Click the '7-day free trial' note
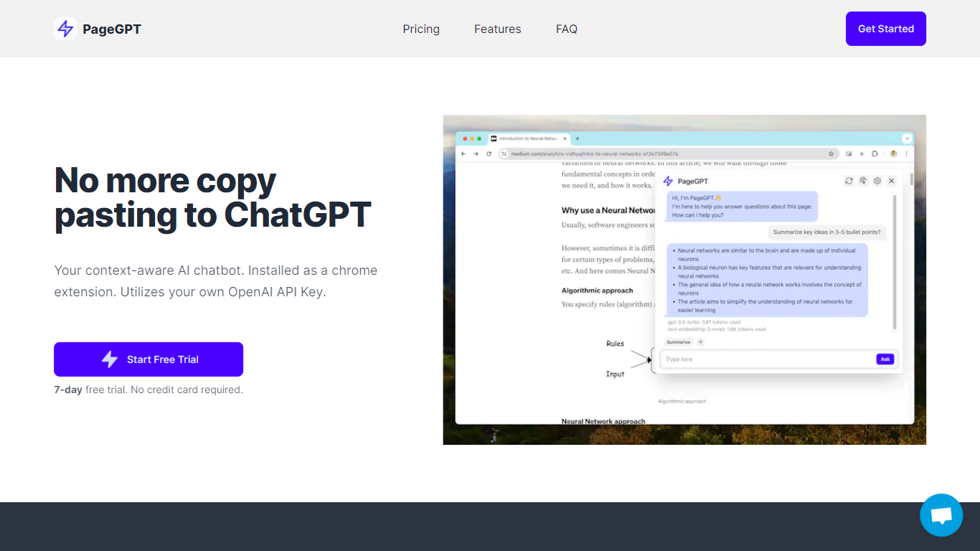The width and height of the screenshot is (980, 551). tap(149, 390)
